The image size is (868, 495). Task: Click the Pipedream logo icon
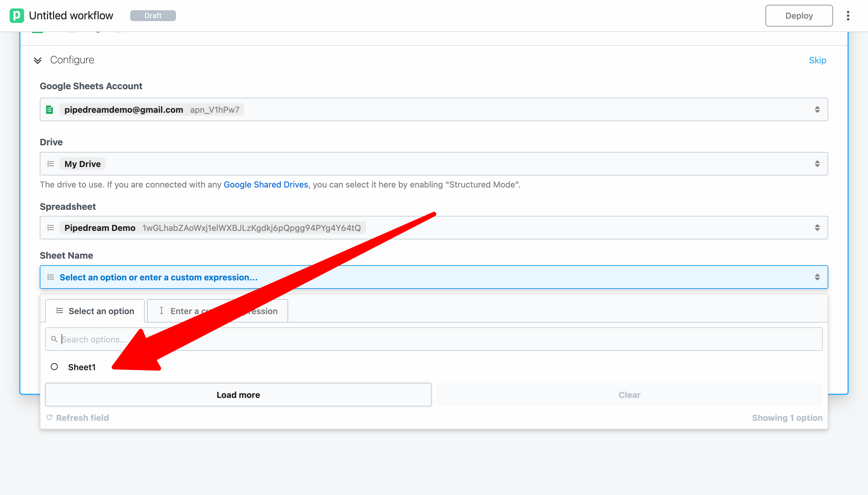click(x=17, y=16)
